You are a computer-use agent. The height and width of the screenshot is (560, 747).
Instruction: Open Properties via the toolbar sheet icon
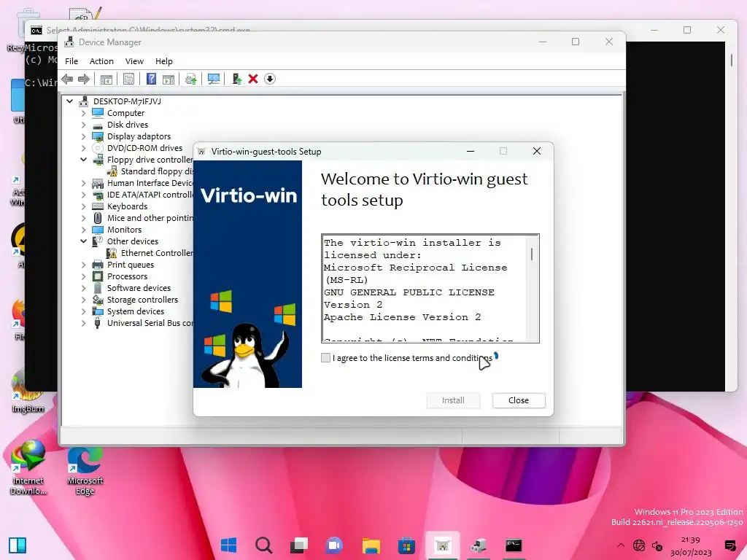(128, 79)
